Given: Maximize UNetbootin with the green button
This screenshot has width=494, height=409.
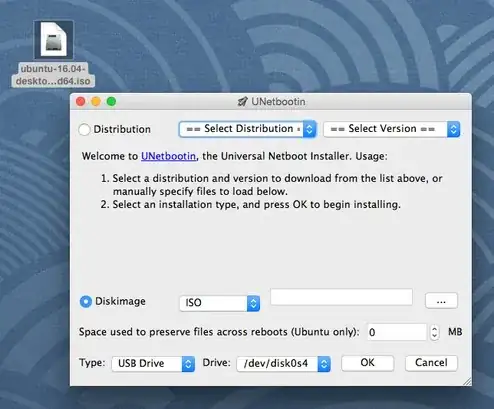Looking at the screenshot, I should pos(111,101).
